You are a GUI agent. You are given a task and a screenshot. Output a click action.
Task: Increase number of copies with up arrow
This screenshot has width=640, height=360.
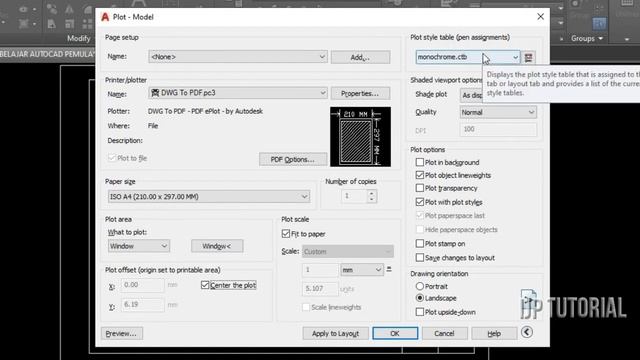coord(371,193)
